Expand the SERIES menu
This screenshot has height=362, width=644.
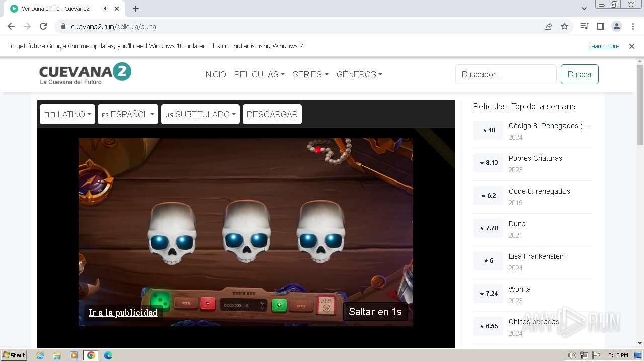click(310, 74)
